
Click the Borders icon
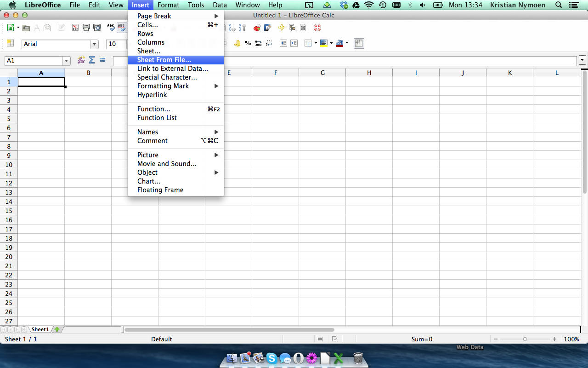308,44
